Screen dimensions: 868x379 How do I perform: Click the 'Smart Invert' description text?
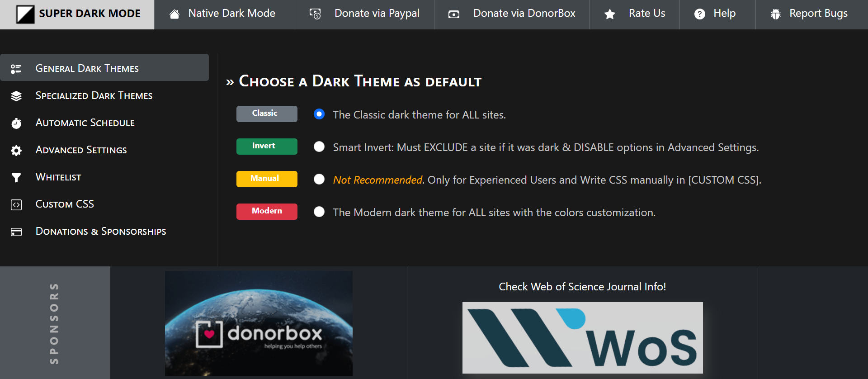(546, 147)
